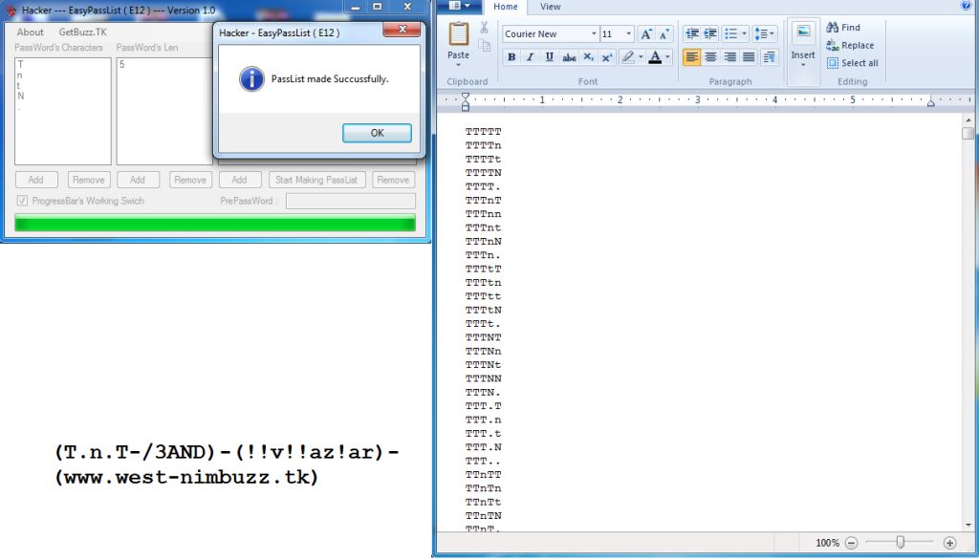Align the text to the left

click(x=691, y=57)
